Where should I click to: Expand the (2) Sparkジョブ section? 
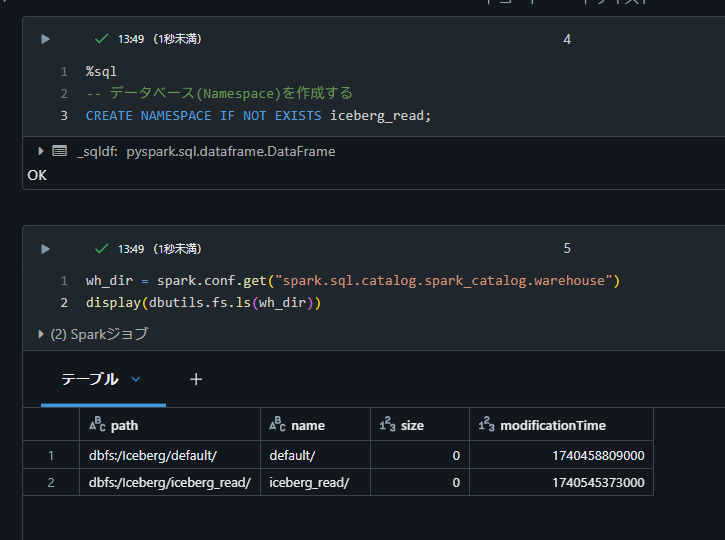coord(41,334)
